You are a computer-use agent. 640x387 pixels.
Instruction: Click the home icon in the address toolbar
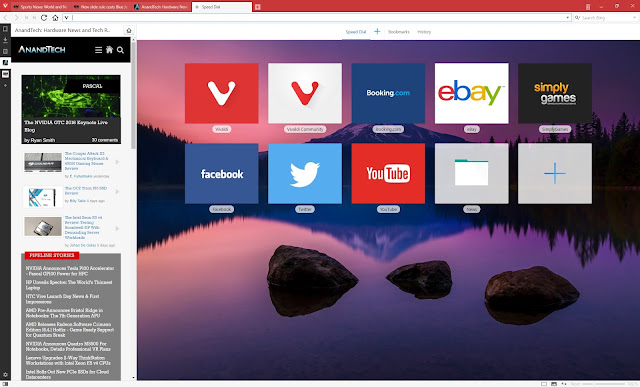(55, 18)
